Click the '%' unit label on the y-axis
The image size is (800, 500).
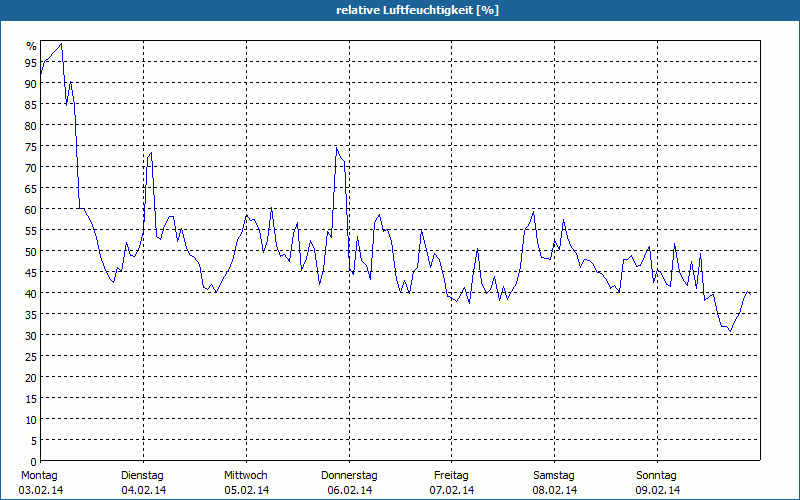(31, 46)
